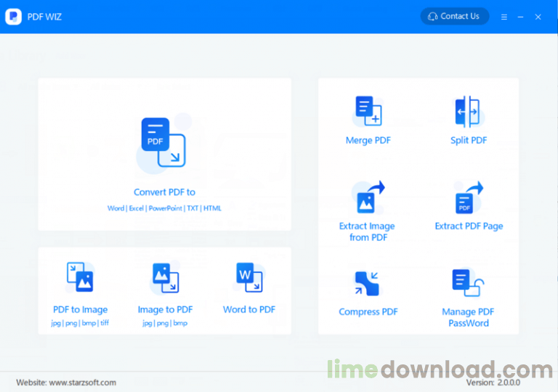Click the Word | Excel | PowerPoint formats text
Image resolution: width=558 pixels, height=392 pixels.
tap(164, 208)
